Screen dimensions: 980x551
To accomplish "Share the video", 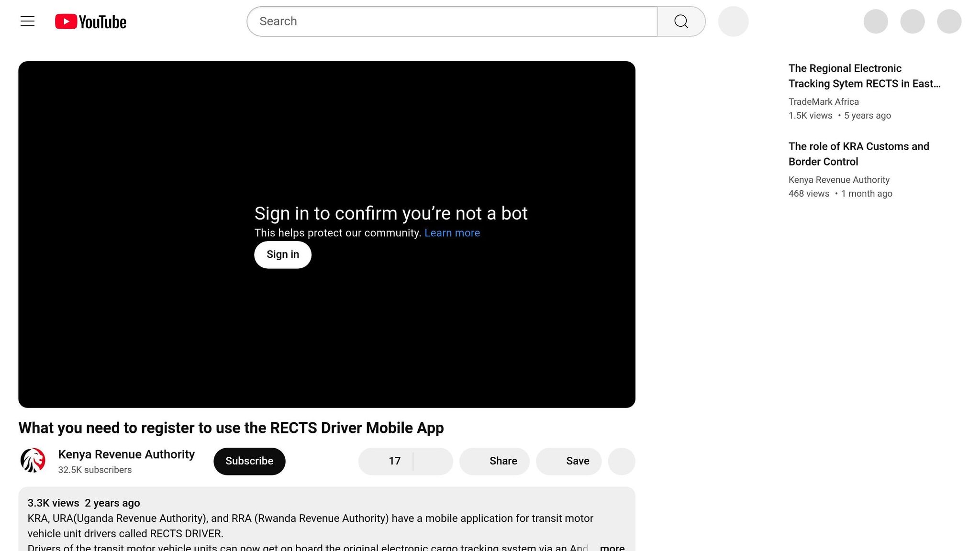I will tap(494, 461).
